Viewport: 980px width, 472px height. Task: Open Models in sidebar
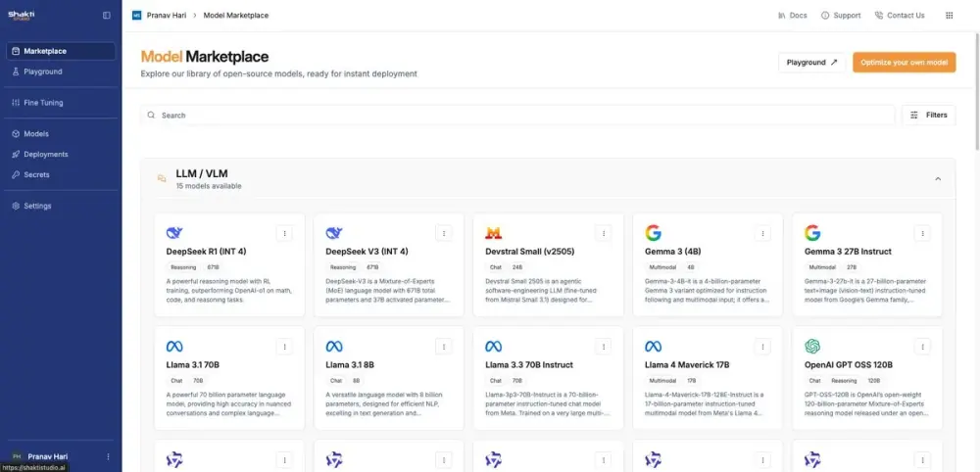click(x=61, y=133)
